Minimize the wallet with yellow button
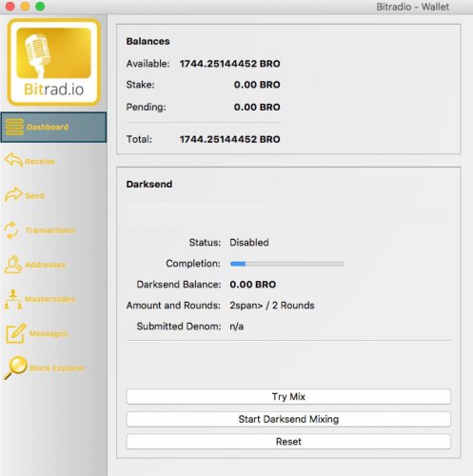473x476 pixels. 25,7
